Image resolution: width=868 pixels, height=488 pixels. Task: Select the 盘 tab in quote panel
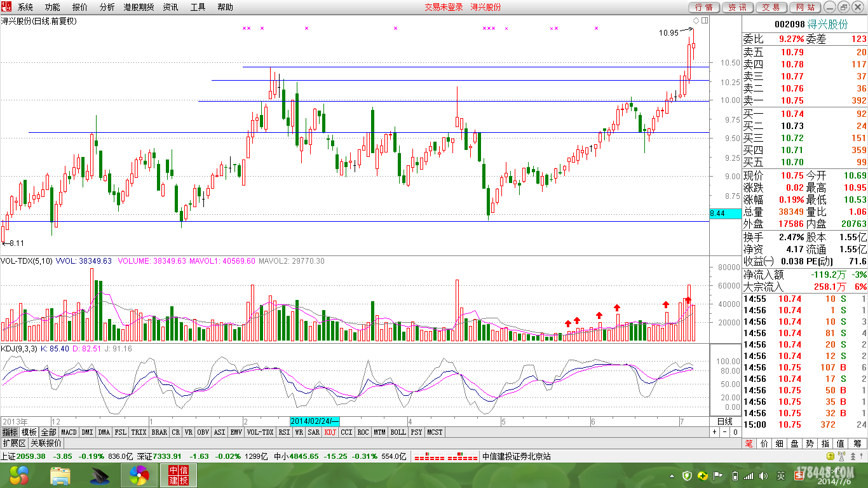coord(796,444)
